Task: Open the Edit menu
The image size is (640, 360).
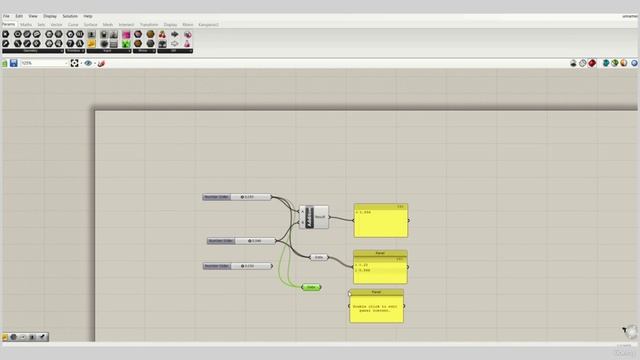Action: click(x=19, y=16)
